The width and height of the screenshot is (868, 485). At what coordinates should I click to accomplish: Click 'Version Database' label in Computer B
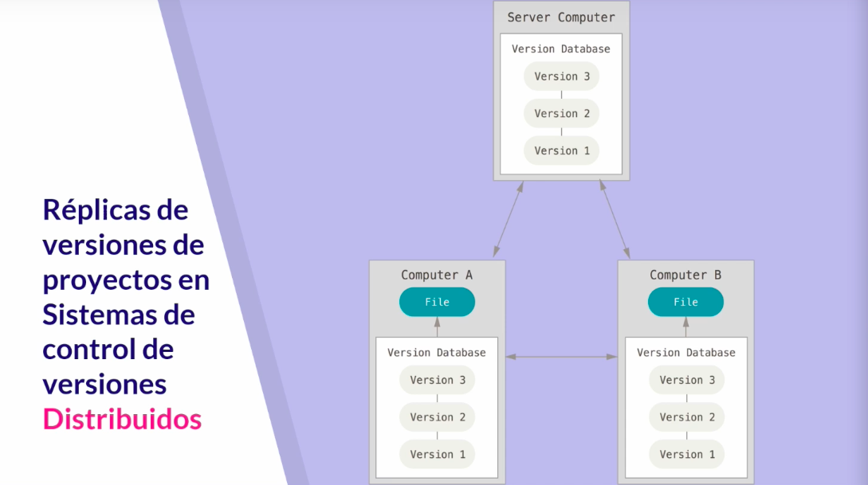[686, 352]
